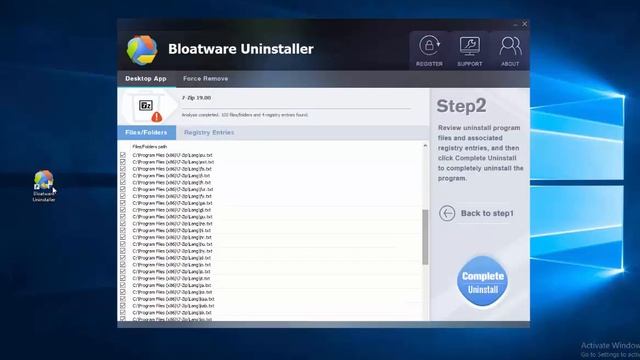The width and height of the screenshot is (640, 360).
Task: Toggle checkbox for Lang\kab.txt
Action: click(x=123, y=306)
